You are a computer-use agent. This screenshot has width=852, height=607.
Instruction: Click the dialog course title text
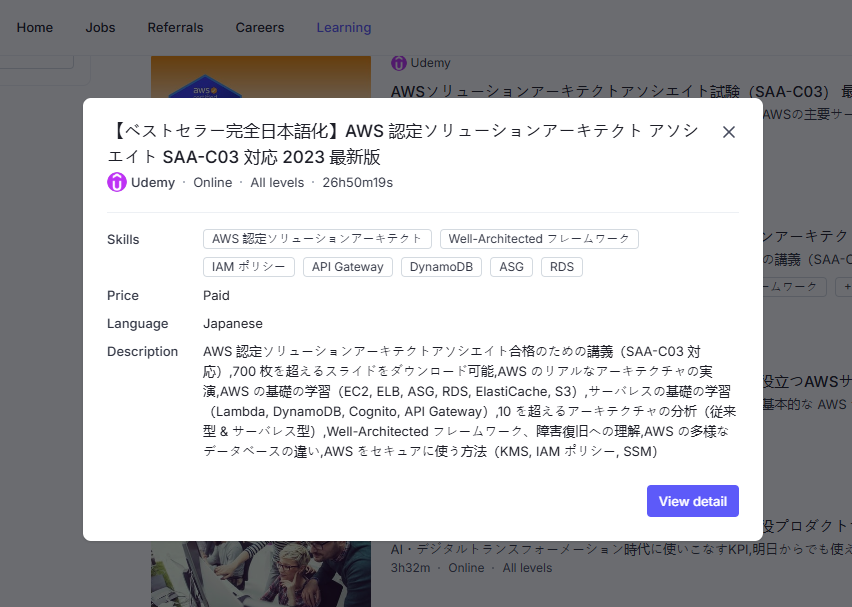click(403, 144)
